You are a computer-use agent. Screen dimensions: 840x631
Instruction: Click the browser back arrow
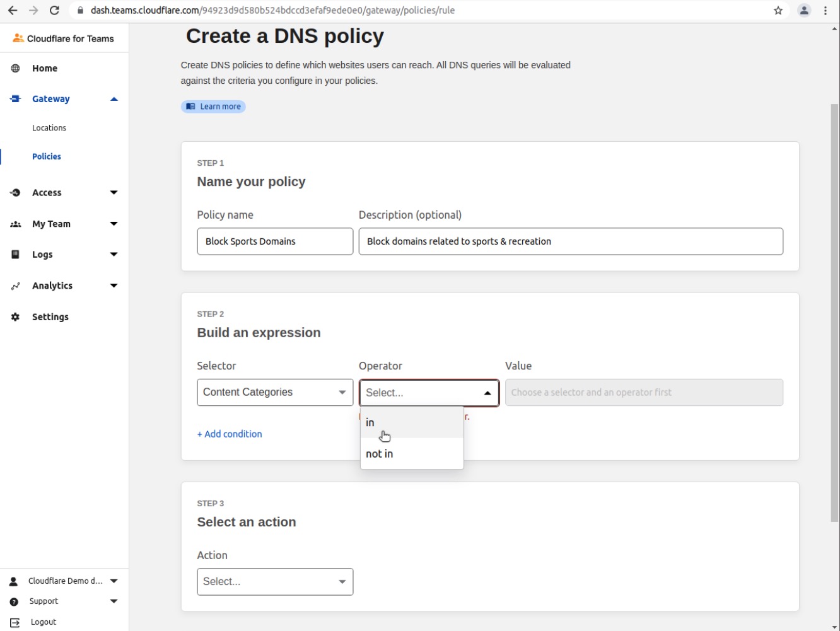click(13, 10)
